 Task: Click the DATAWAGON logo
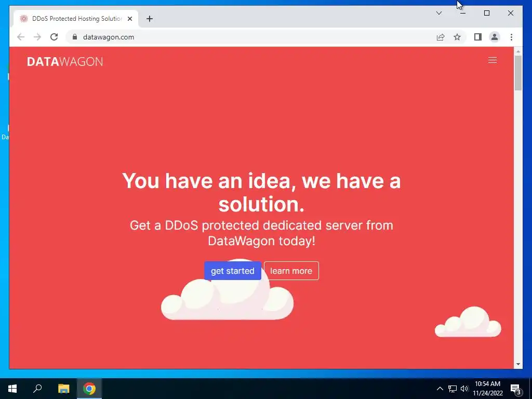[x=65, y=61]
